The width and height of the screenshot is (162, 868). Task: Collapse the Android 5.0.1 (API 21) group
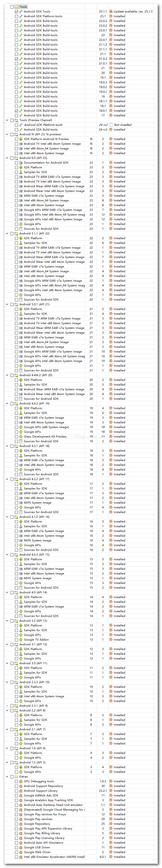[x=7, y=304]
